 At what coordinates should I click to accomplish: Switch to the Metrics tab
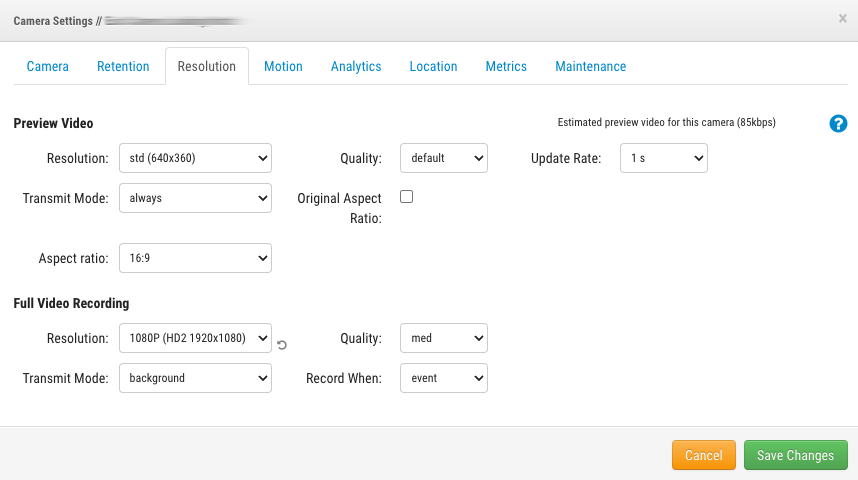pos(506,66)
